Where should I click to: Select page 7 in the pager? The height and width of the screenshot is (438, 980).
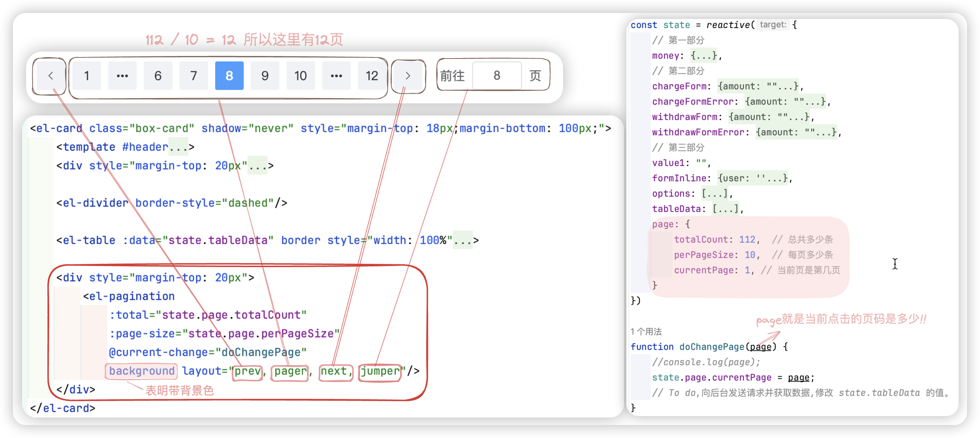click(x=193, y=76)
